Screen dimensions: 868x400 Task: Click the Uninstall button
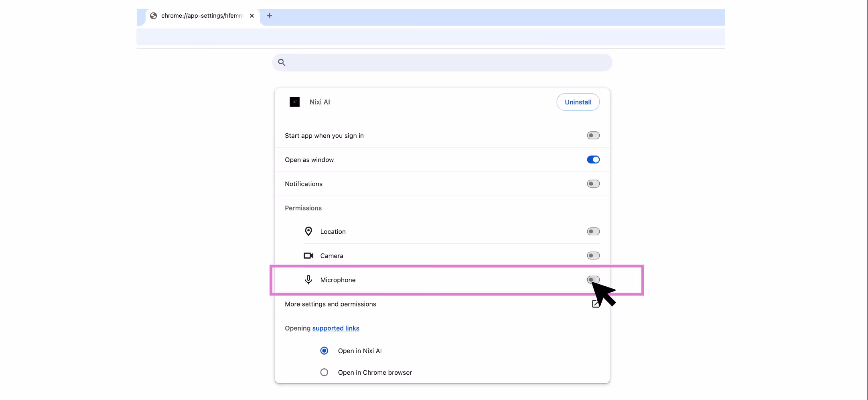point(578,102)
